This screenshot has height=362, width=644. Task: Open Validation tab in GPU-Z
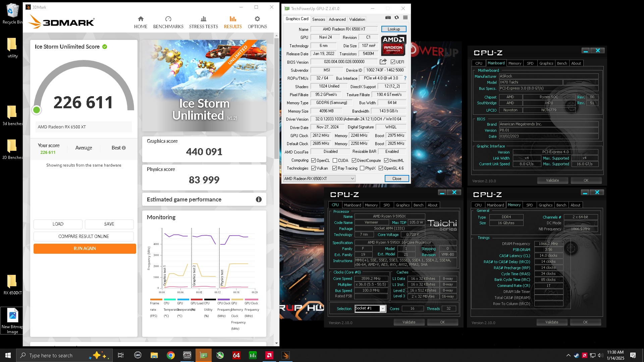[x=357, y=19]
